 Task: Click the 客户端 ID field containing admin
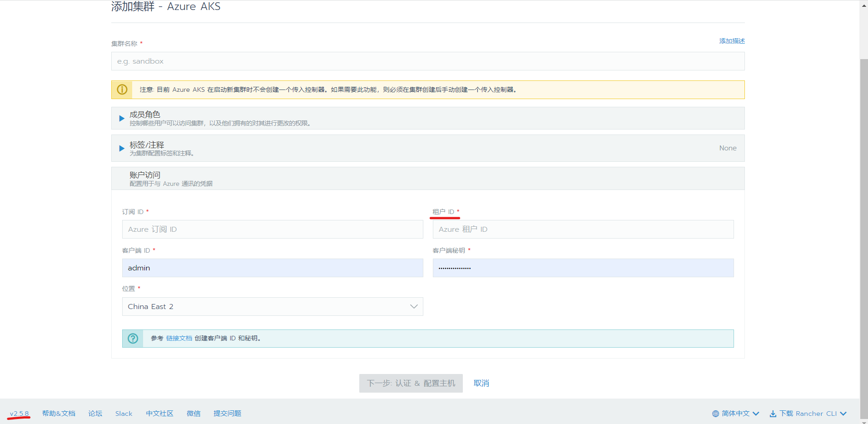[x=273, y=268]
